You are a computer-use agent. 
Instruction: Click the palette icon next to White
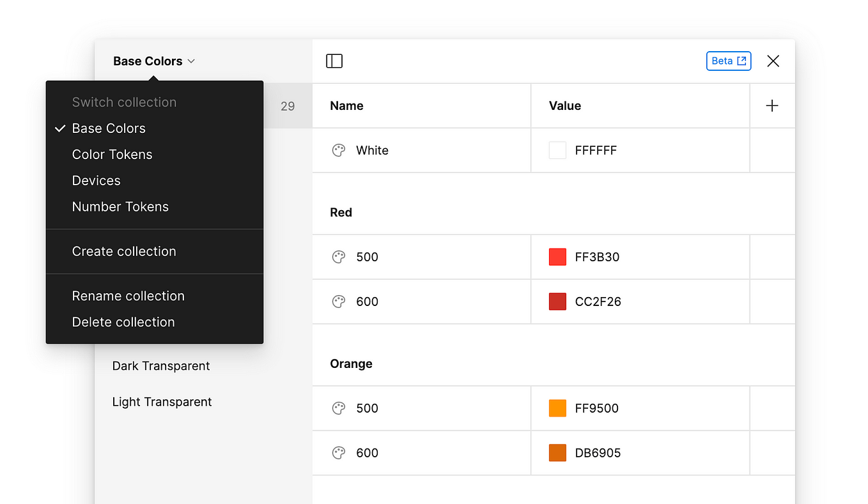click(x=339, y=150)
